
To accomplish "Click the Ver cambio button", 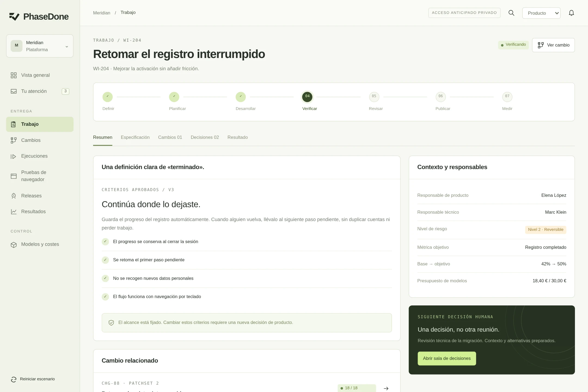I will (553, 45).
